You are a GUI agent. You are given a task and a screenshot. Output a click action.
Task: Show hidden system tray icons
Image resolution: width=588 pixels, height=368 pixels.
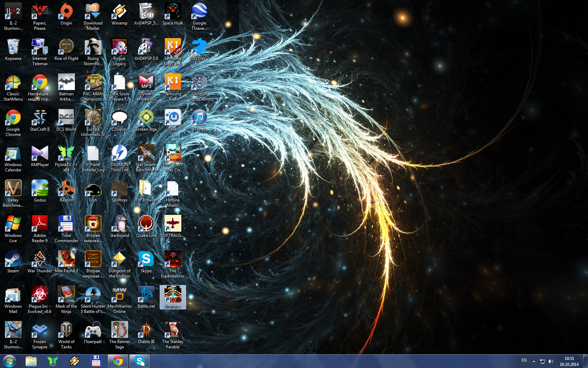[534, 361]
